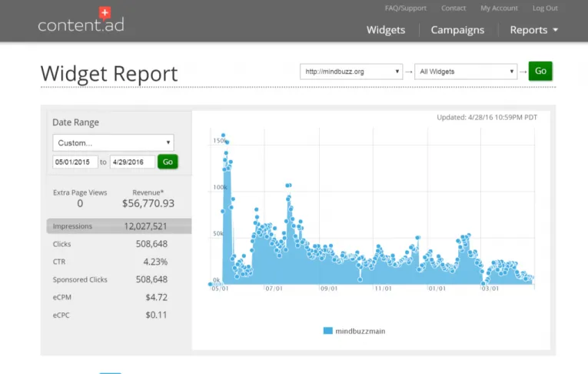The width and height of the screenshot is (588, 374).
Task: Click the Extra Page Views label
Action: pos(80,192)
